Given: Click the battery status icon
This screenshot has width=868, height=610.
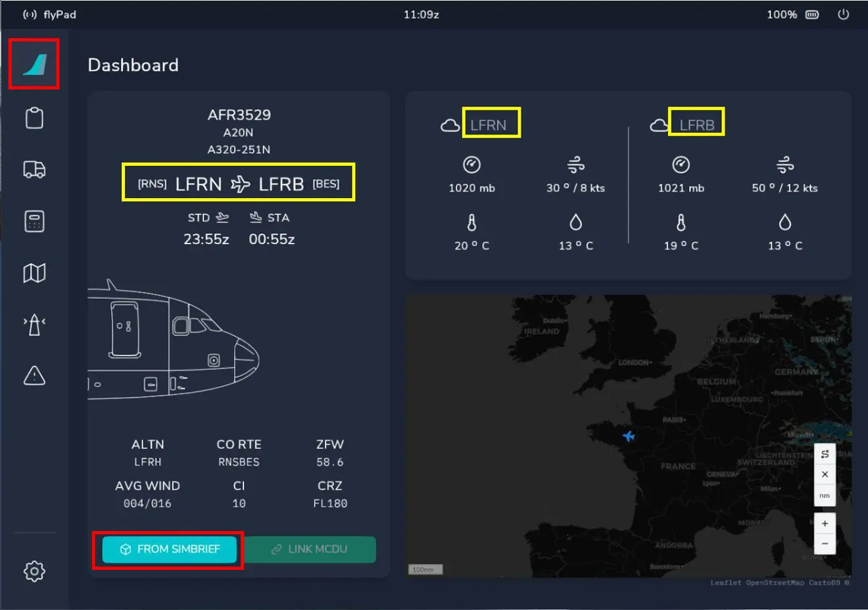Looking at the screenshot, I should pos(812,14).
